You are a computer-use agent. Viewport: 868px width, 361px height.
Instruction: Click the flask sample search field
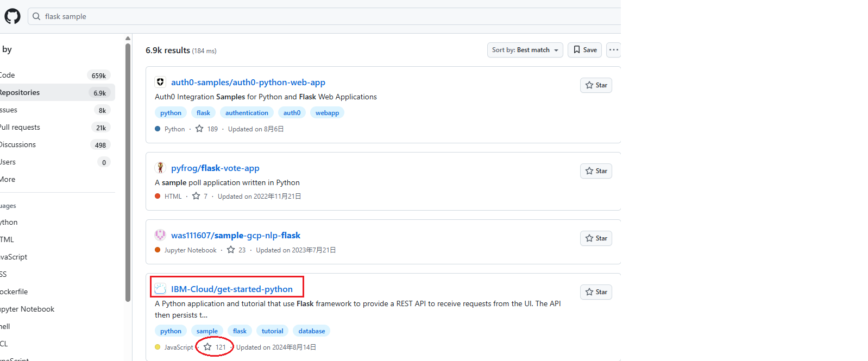(x=326, y=16)
